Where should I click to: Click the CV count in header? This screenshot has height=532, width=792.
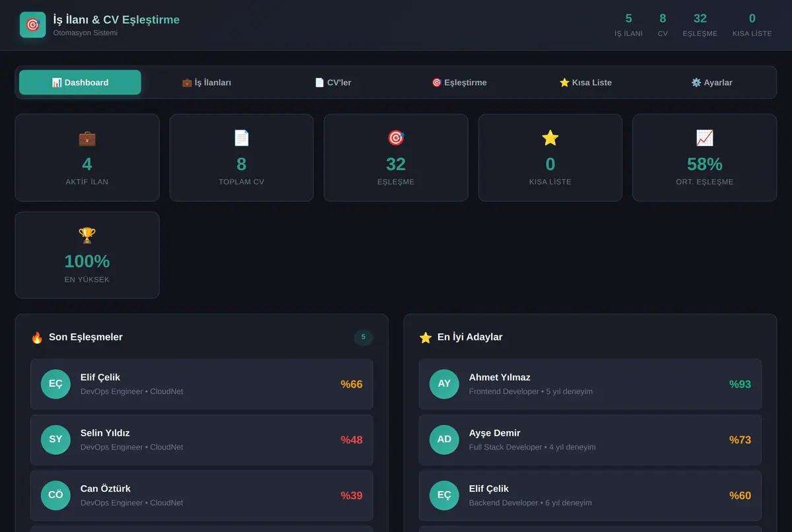[x=663, y=18]
